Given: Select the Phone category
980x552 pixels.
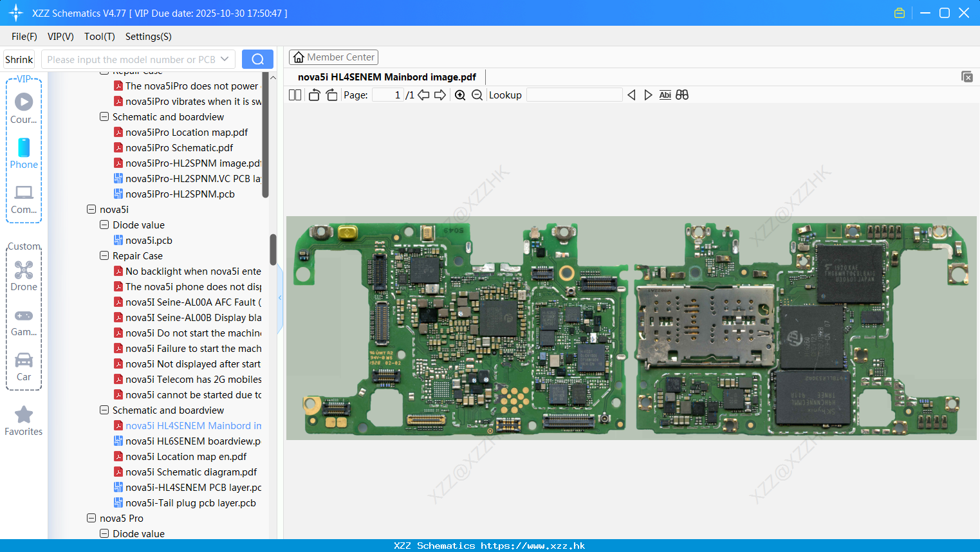Looking at the screenshot, I should click(24, 153).
